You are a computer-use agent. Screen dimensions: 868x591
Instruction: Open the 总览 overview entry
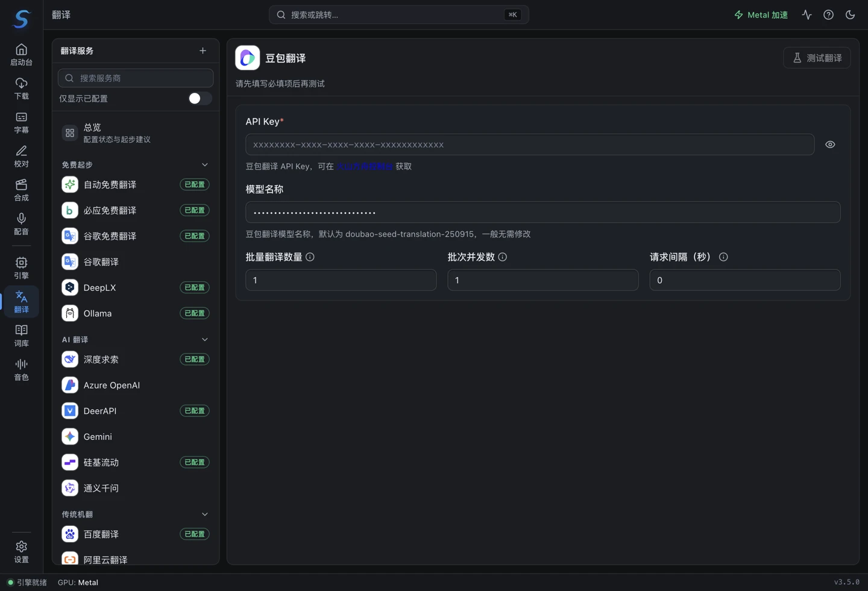(136, 133)
